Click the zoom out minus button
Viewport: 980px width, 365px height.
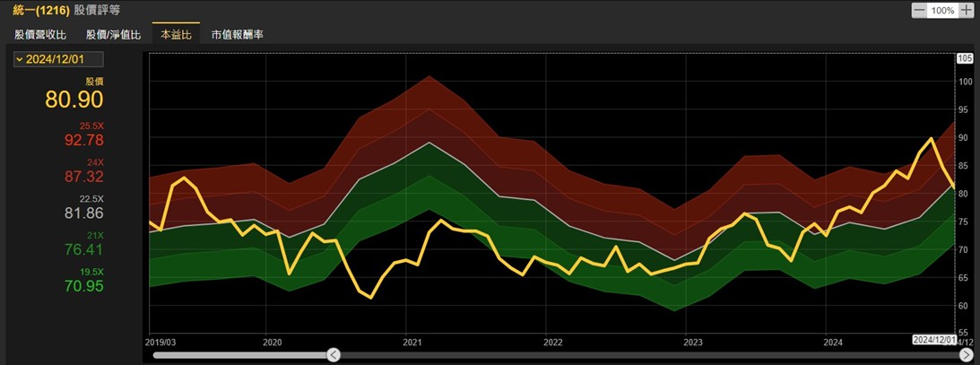(x=919, y=11)
